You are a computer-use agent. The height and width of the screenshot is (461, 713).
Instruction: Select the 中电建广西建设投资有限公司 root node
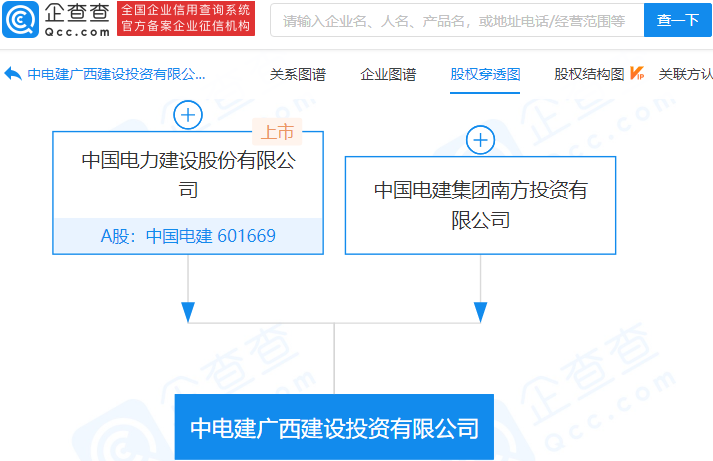tap(334, 427)
